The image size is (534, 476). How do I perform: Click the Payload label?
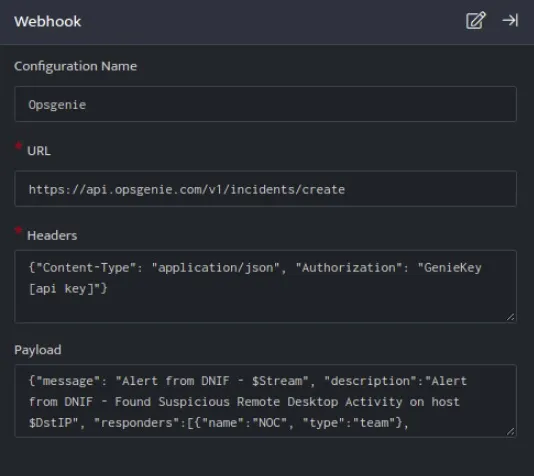pyautogui.click(x=38, y=350)
